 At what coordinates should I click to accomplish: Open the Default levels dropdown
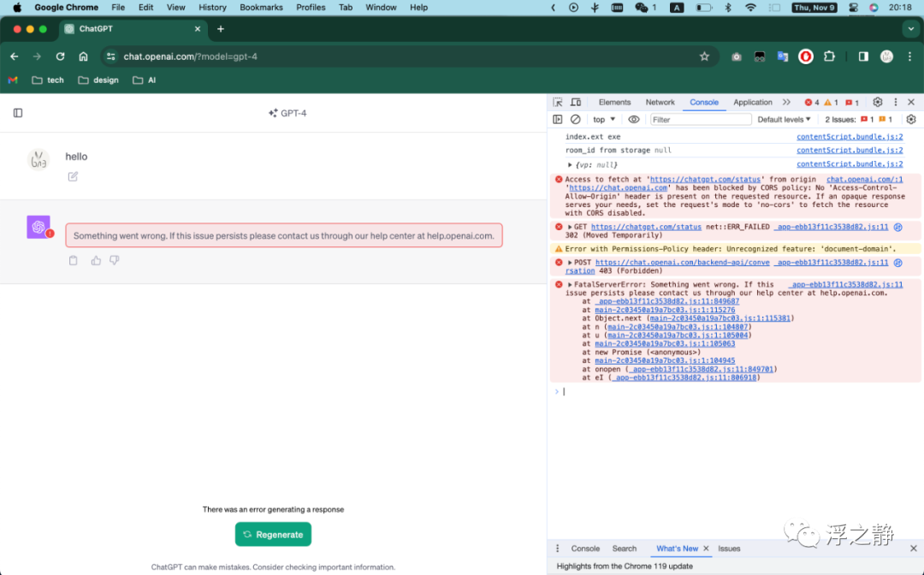tap(784, 119)
